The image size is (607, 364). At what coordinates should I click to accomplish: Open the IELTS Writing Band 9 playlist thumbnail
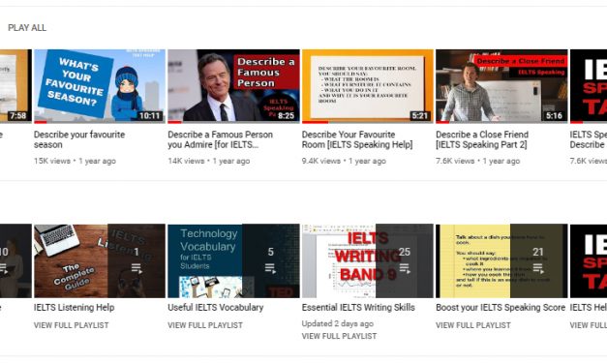point(367,260)
